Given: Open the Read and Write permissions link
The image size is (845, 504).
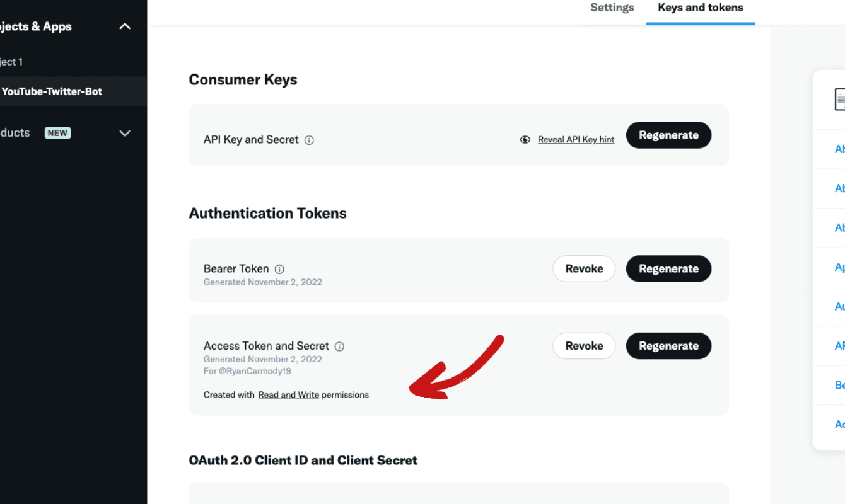Looking at the screenshot, I should tap(289, 395).
